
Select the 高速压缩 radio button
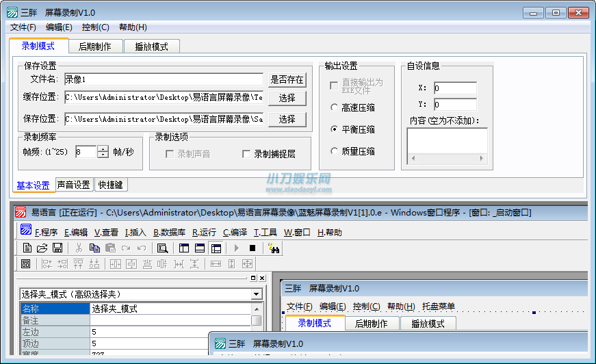(x=334, y=107)
